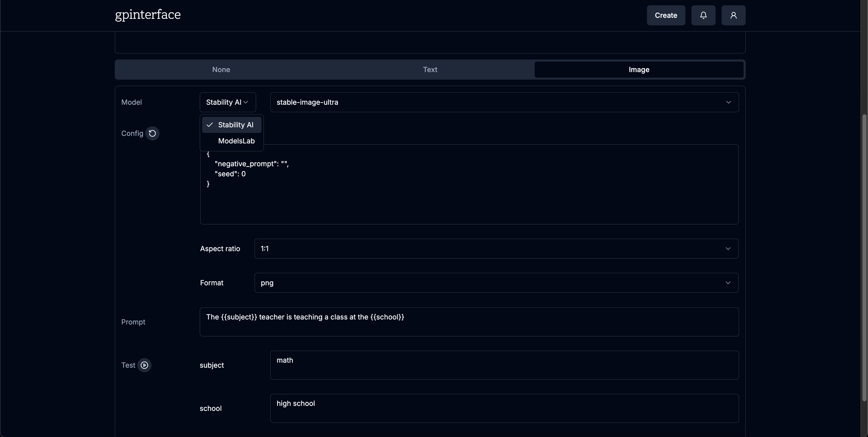Reset config with the circular arrow icon
868x437 pixels.
tap(152, 133)
